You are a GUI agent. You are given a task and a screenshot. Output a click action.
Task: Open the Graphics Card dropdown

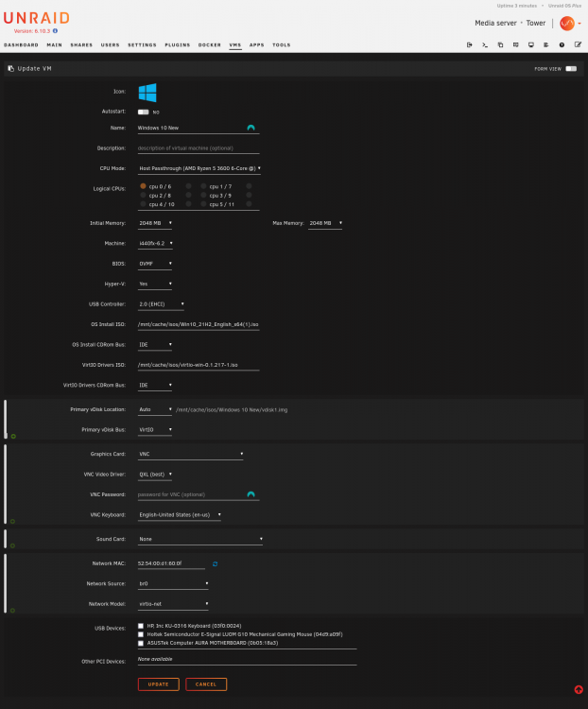(x=190, y=454)
